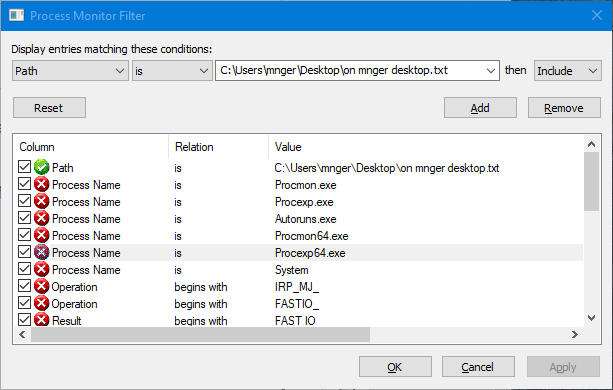Click the vertical scrollbar down arrow

pos(591,318)
